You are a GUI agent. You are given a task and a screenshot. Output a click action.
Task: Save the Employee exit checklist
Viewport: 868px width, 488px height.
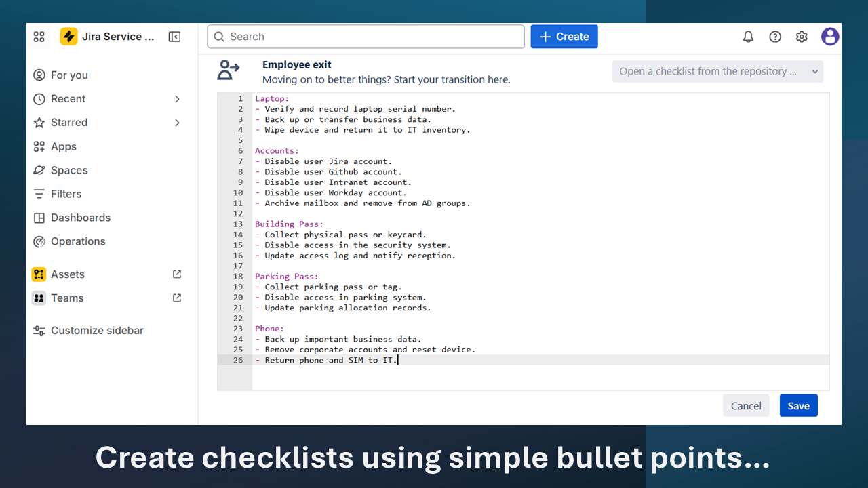tap(798, 405)
